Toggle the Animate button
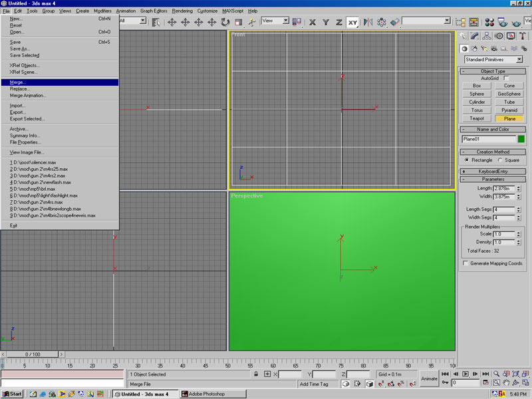Viewport: 532px width, 399px height. coord(429,379)
